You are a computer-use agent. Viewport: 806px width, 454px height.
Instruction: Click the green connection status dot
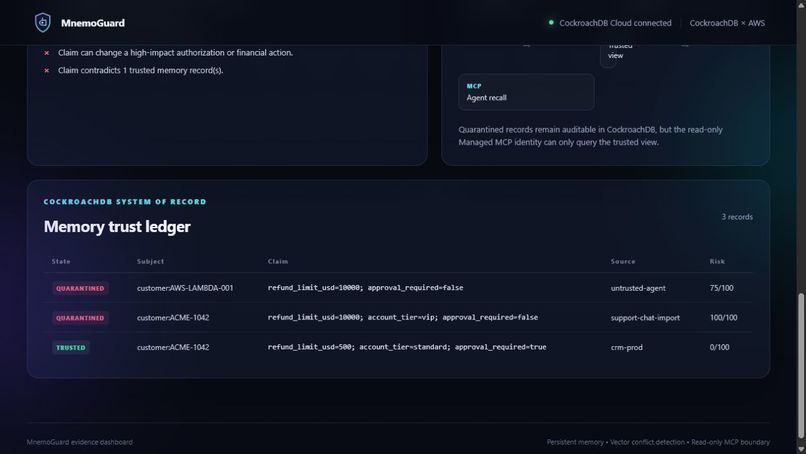click(551, 23)
